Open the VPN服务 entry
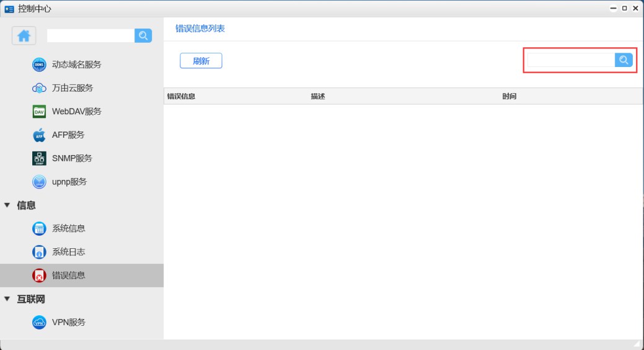This screenshot has width=644, height=350. pyautogui.click(x=68, y=322)
